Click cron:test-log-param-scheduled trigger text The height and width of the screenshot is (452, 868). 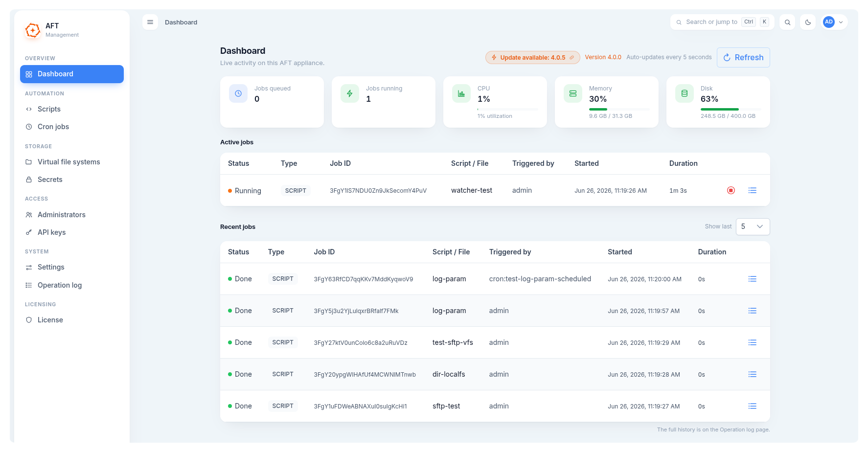[x=540, y=279]
